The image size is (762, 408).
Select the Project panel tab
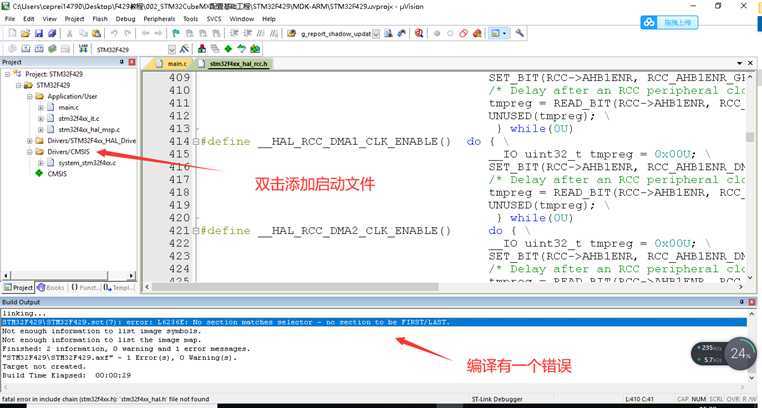(18, 288)
